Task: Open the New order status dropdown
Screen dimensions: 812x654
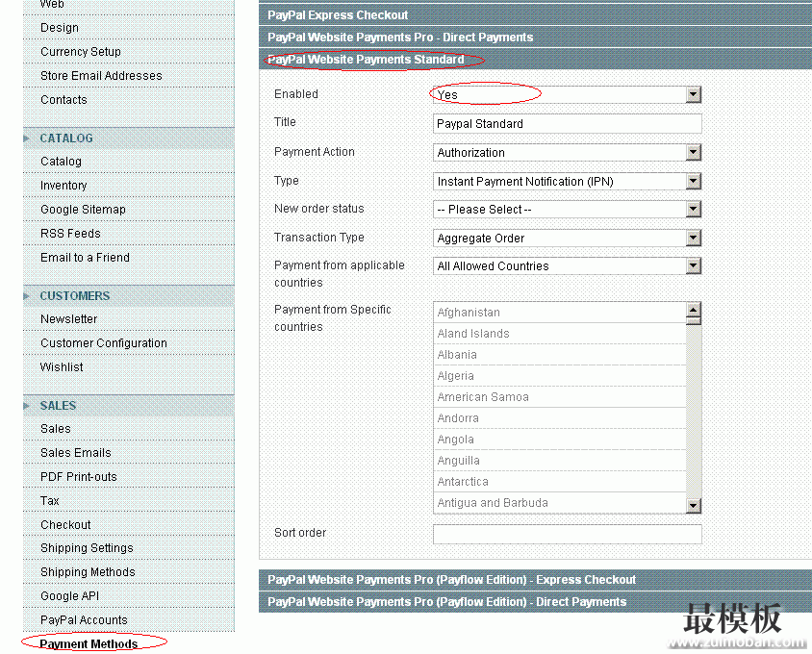Action: 567,210
